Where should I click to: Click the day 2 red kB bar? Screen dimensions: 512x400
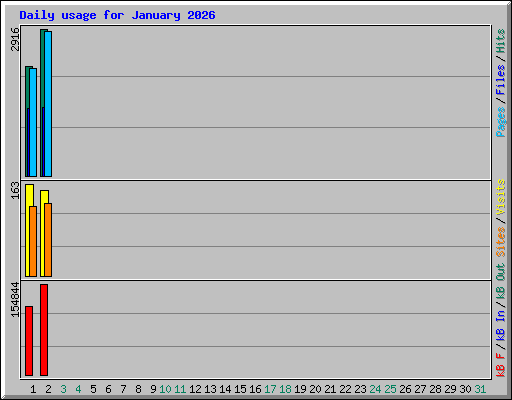point(44,330)
